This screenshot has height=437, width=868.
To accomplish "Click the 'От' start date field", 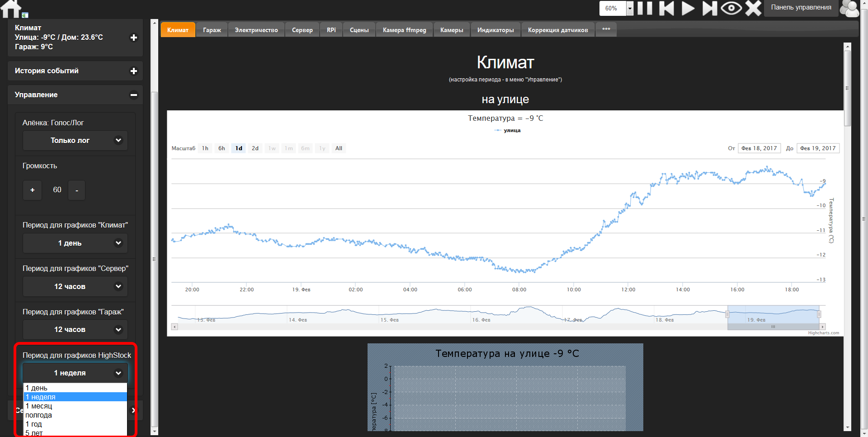I will coord(759,148).
